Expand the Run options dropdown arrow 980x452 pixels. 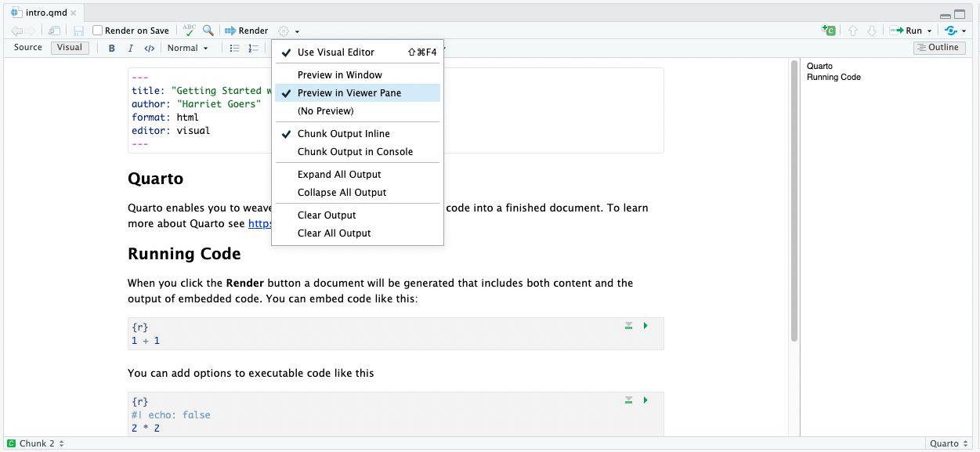pyautogui.click(x=930, y=31)
